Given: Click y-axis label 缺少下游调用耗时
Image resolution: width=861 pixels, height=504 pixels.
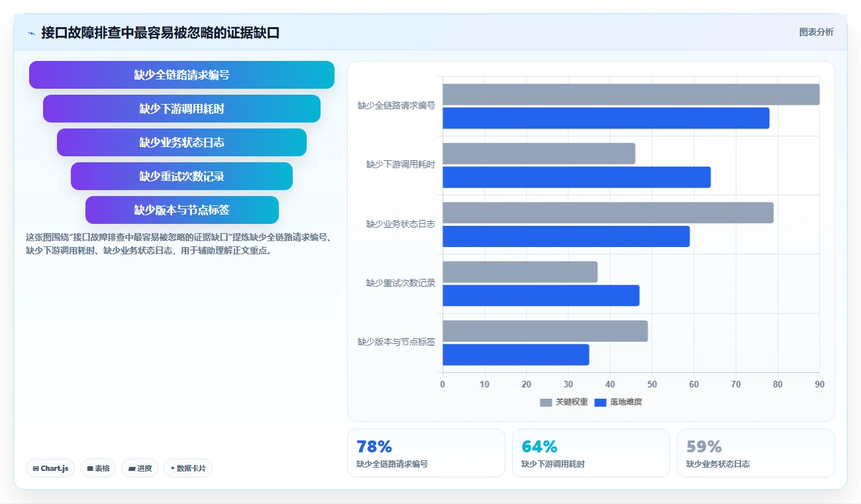Looking at the screenshot, I should point(401,164).
